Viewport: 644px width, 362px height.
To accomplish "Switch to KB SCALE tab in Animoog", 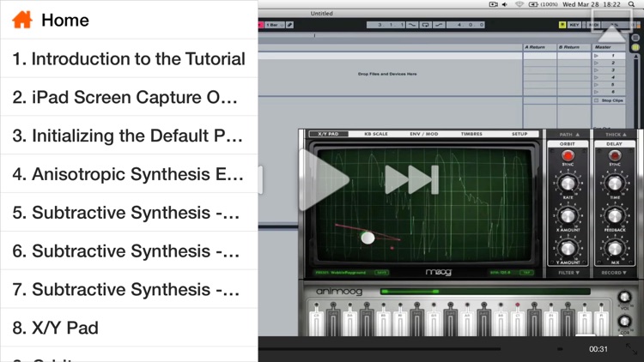I will coord(376,134).
